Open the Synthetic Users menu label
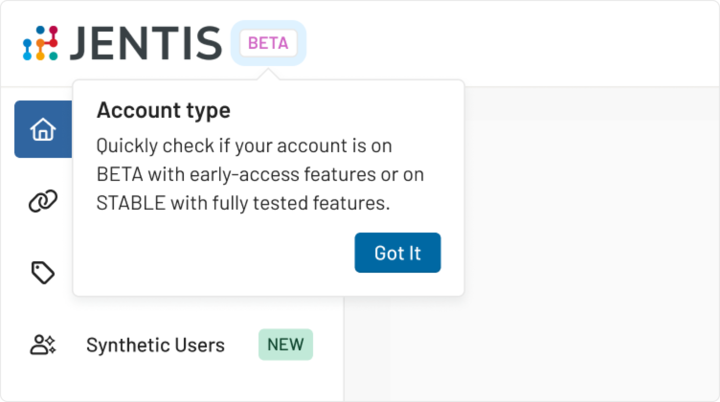The height and width of the screenshot is (402, 720). [x=155, y=345]
